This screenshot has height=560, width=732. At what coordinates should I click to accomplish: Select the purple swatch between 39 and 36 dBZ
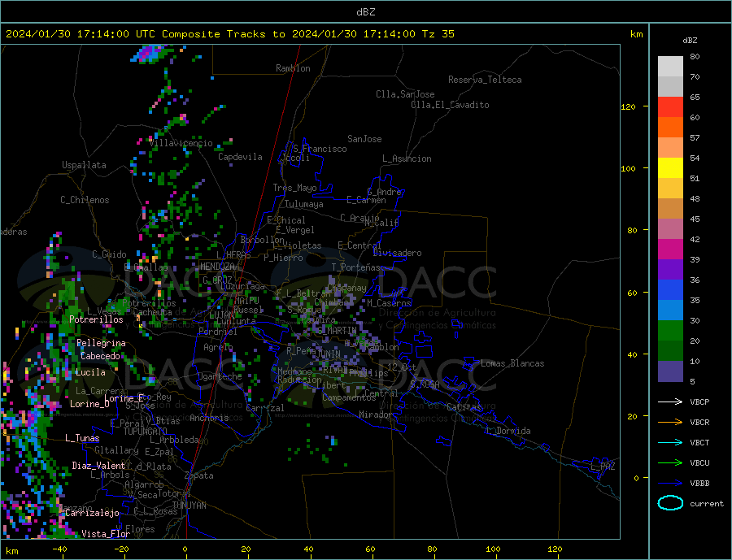670,270
